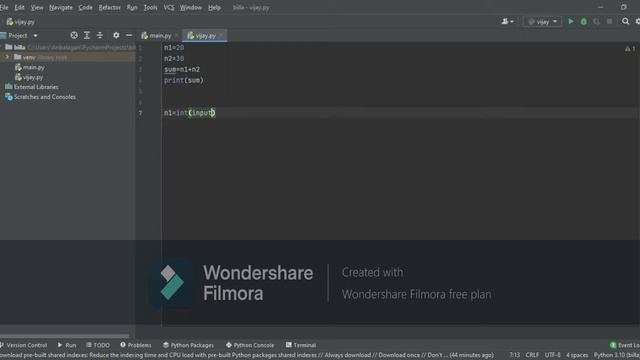Click line number 7 in gutter
The width and height of the screenshot is (640, 360).
[140, 113]
